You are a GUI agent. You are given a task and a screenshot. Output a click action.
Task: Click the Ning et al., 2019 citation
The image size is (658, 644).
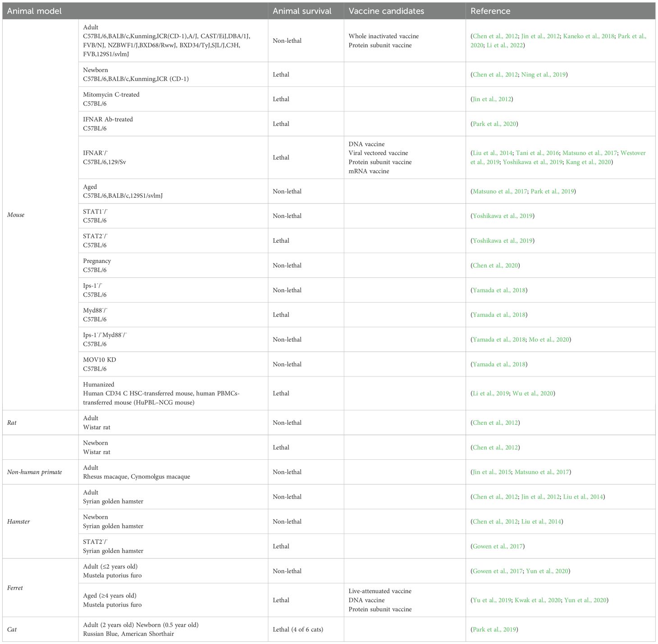[543, 74]
